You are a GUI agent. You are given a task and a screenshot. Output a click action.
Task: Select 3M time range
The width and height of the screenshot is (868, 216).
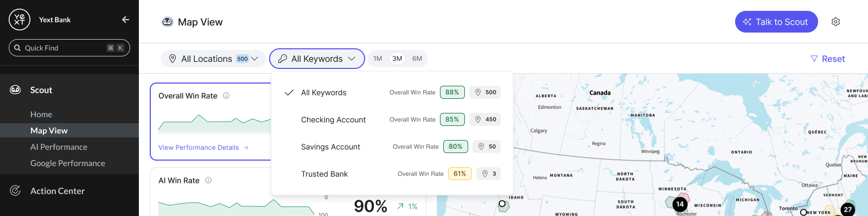tap(397, 59)
